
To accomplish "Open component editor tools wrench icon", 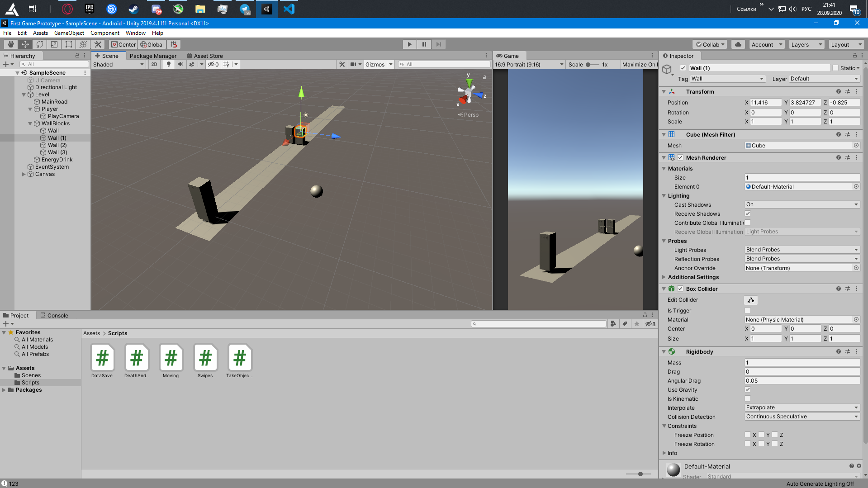I will (x=342, y=64).
